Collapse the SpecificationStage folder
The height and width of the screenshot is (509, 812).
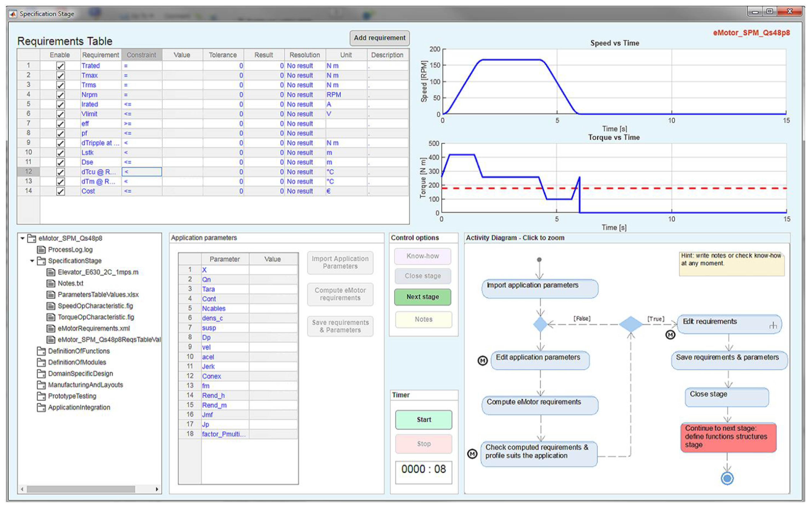pos(32,261)
